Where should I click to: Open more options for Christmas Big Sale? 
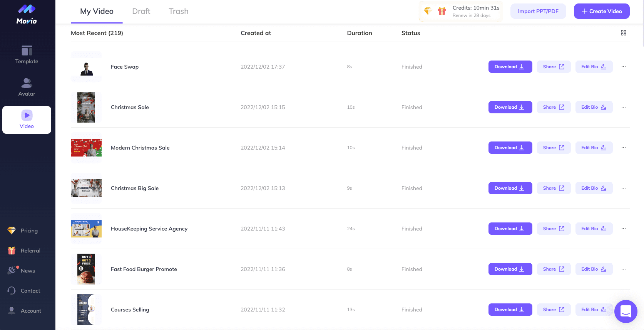624,188
